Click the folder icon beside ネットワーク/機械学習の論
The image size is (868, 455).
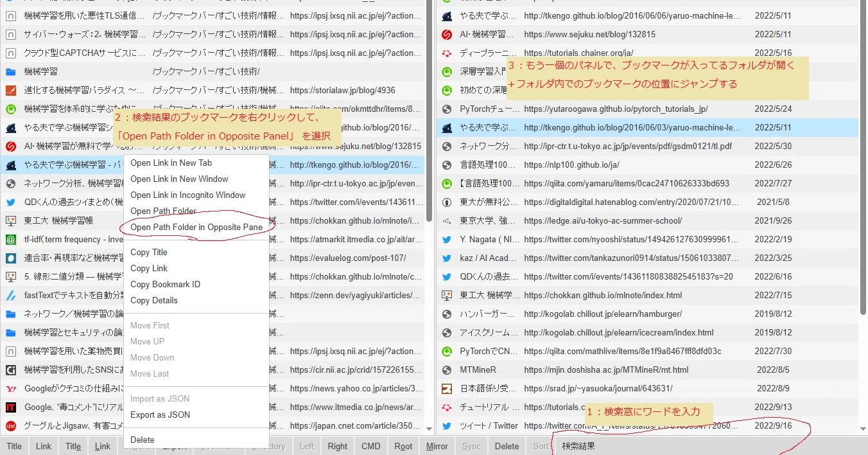point(10,314)
